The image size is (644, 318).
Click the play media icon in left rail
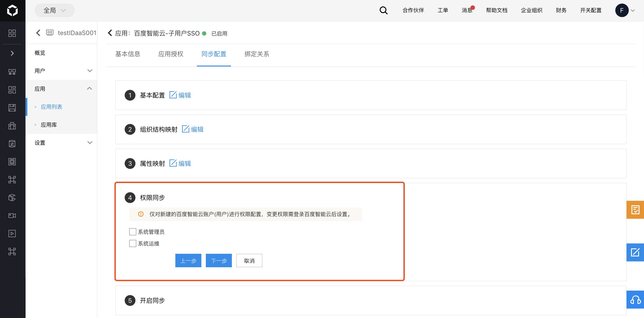click(12, 234)
